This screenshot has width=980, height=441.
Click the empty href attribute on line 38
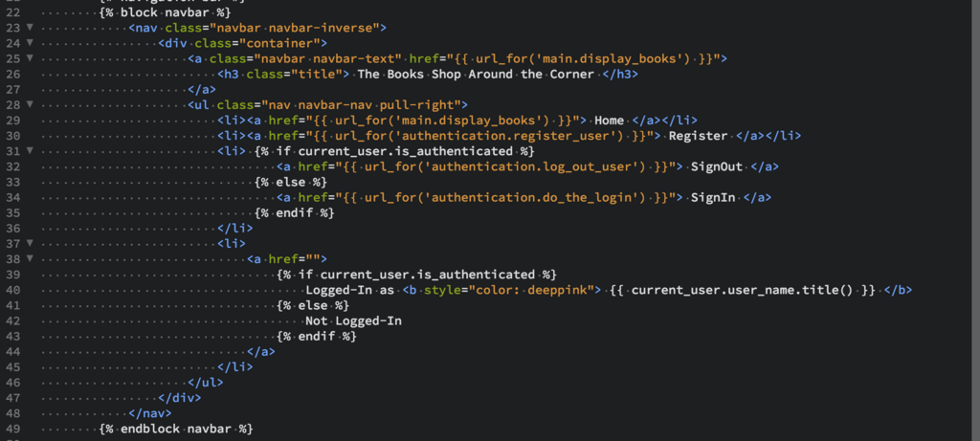[x=294, y=259]
